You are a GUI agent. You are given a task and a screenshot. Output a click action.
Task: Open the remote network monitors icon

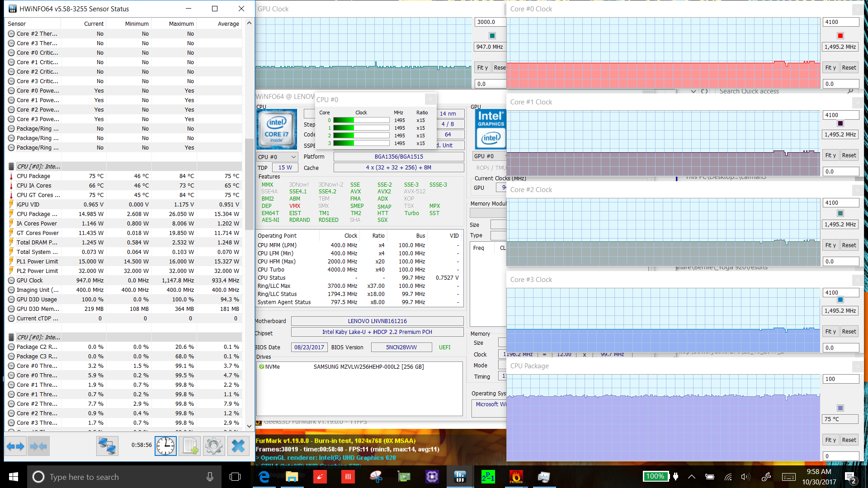tap(107, 446)
